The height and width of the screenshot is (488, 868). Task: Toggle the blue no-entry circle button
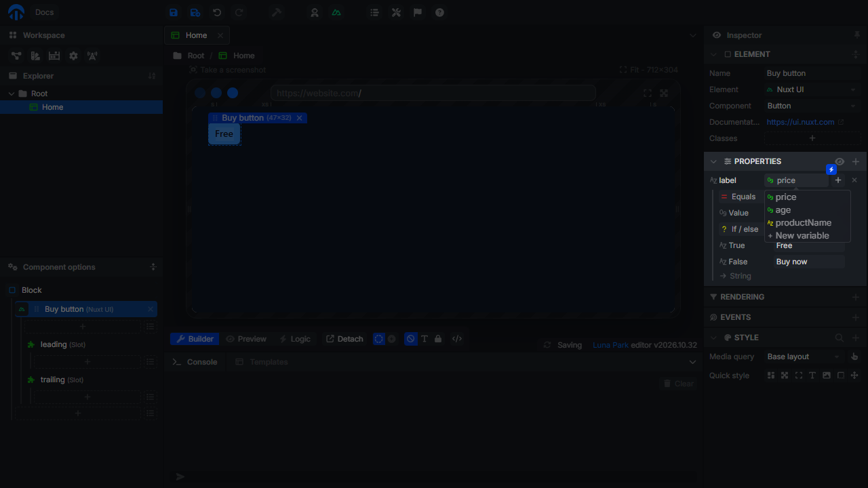click(410, 339)
